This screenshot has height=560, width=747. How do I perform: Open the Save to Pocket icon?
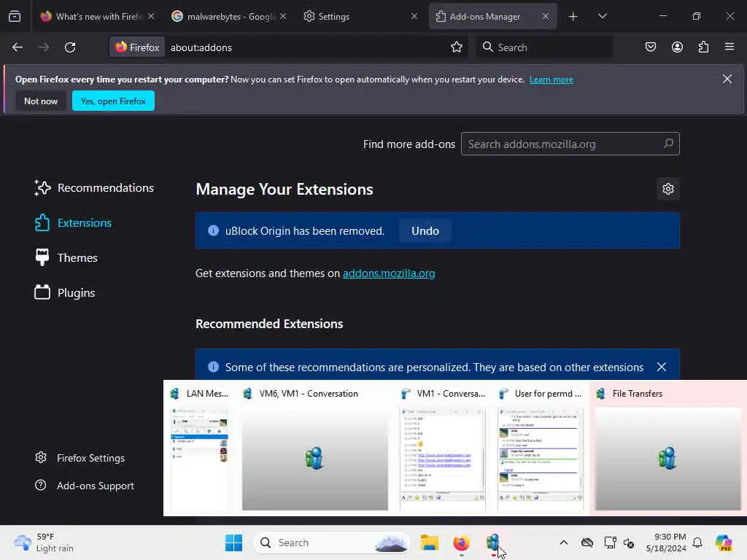click(x=650, y=47)
